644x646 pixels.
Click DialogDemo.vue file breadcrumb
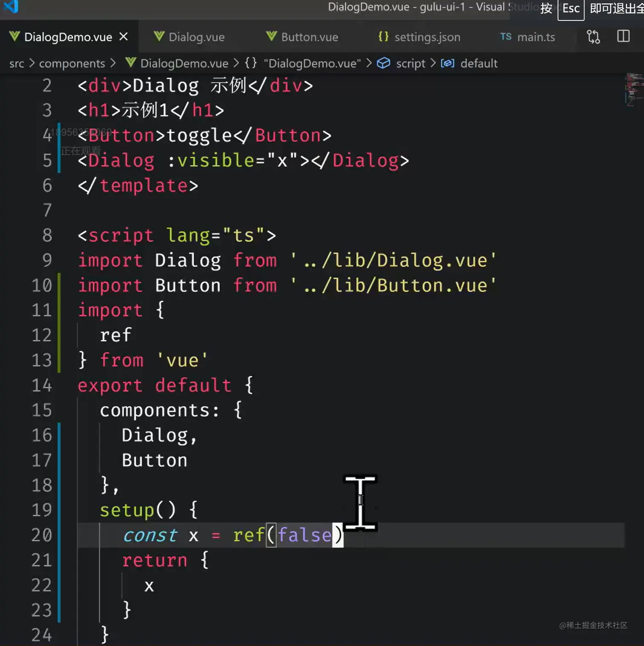click(x=184, y=63)
